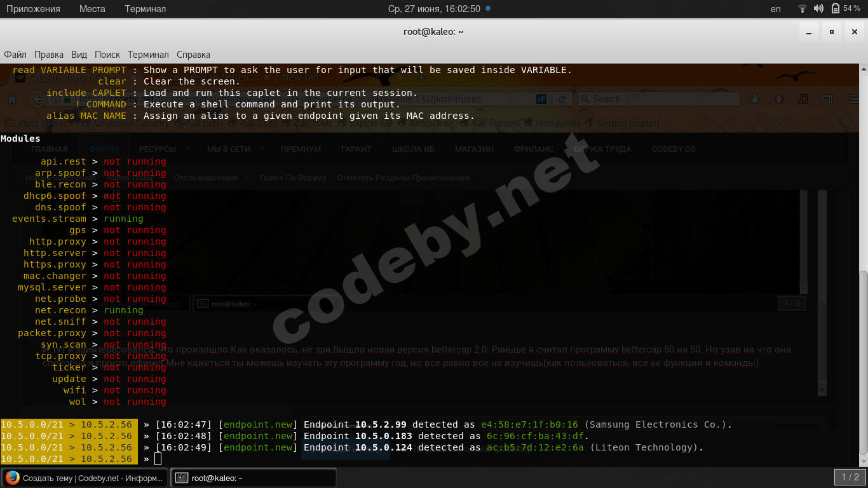Click the battery indicator showing 54 %
The width and height of the screenshot is (868, 488).
pyautogui.click(x=846, y=9)
